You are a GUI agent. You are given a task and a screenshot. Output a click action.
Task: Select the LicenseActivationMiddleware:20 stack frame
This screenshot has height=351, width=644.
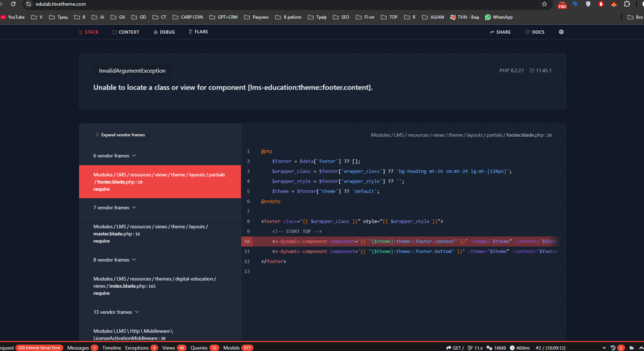(x=160, y=331)
